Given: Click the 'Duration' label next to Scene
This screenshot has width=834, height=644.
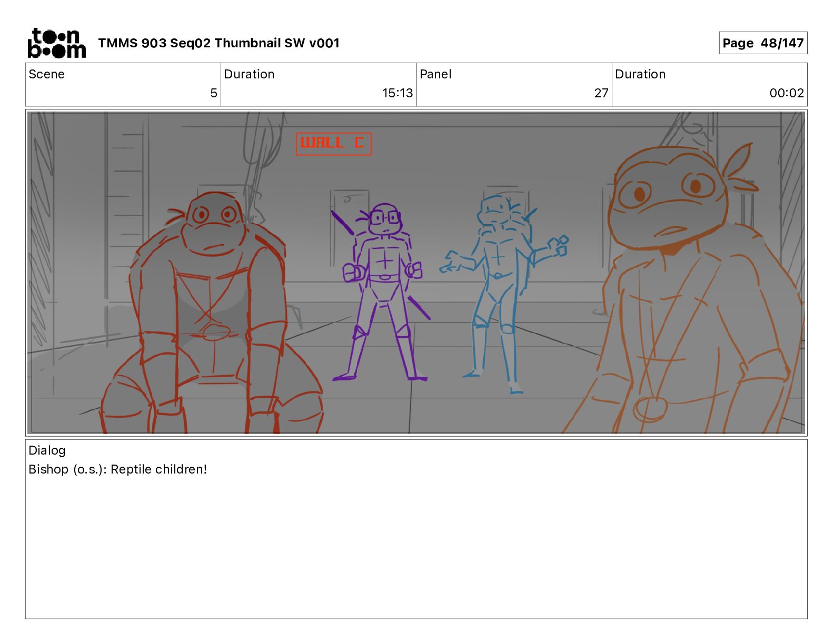Looking at the screenshot, I should [x=249, y=74].
